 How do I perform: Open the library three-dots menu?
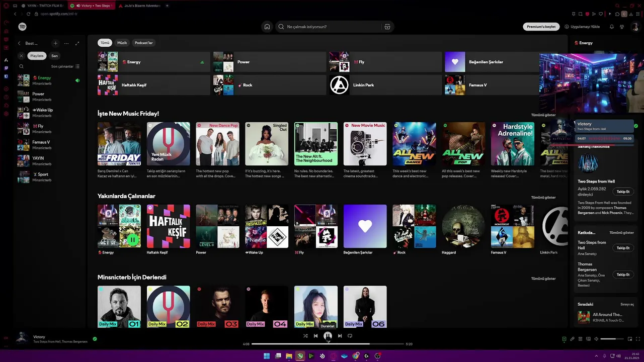[66, 43]
